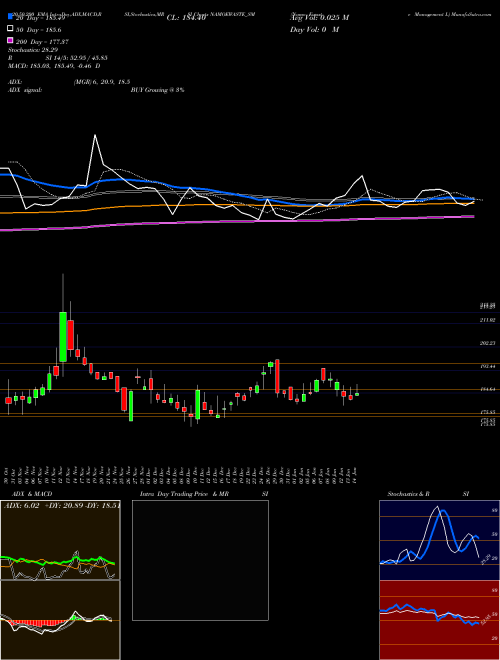Image resolution: width=500 pixels, height=660 pixels.
Task: Click the white price line spike peak
Action: [95, 135]
